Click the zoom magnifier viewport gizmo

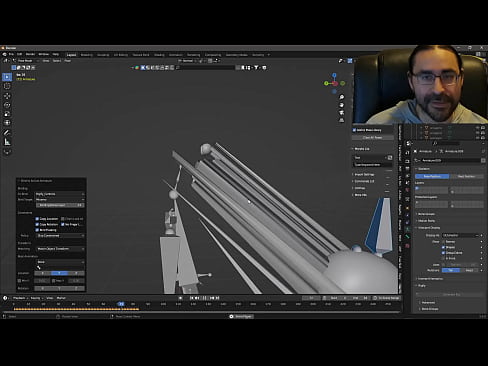click(342, 97)
